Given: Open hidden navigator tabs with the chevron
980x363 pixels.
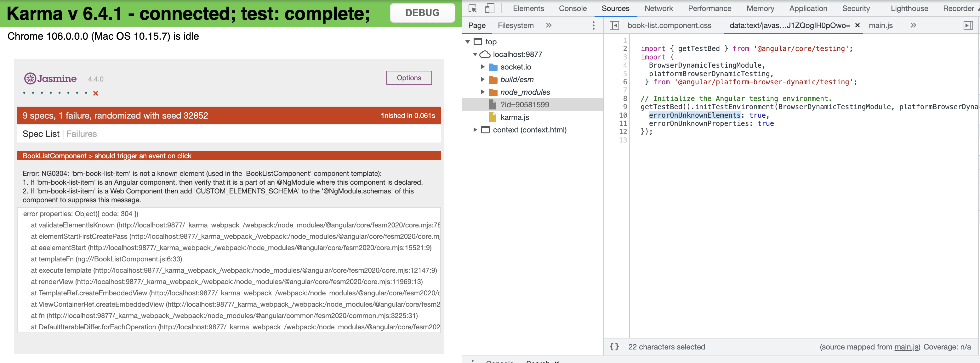Looking at the screenshot, I should (549, 25).
